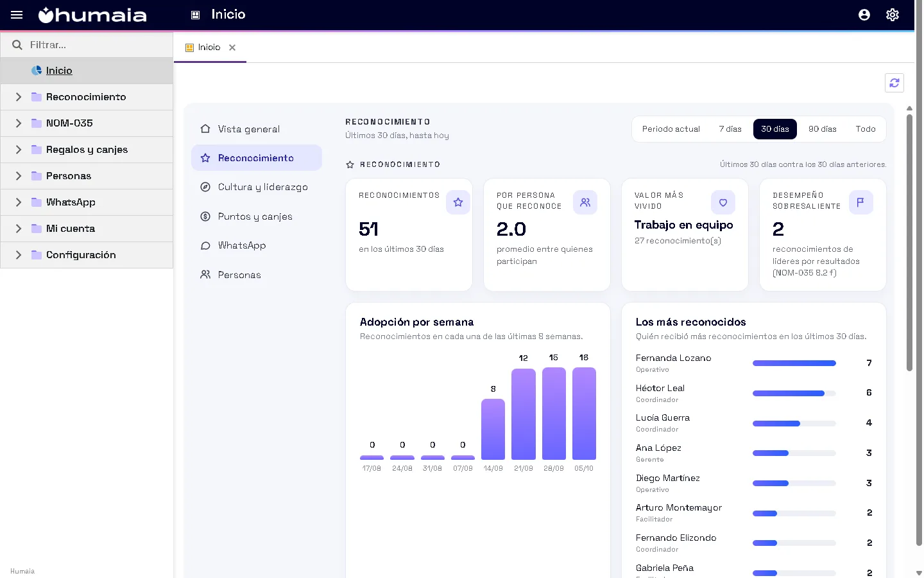Open the user account profile icon
924x578 pixels.
tap(864, 15)
